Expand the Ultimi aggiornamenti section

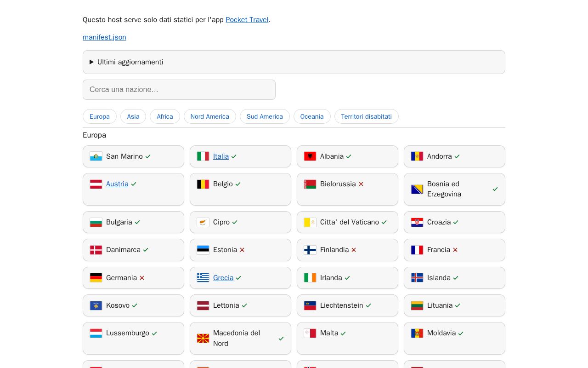[294, 62]
